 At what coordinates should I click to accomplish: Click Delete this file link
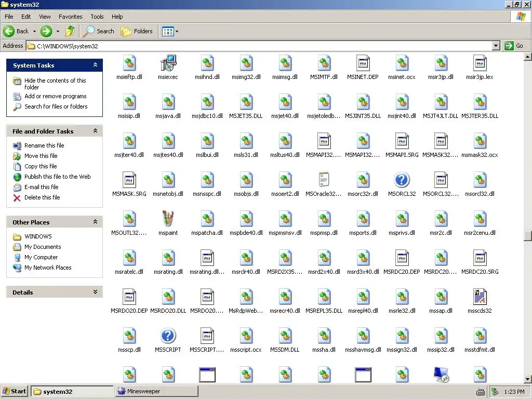click(42, 197)
